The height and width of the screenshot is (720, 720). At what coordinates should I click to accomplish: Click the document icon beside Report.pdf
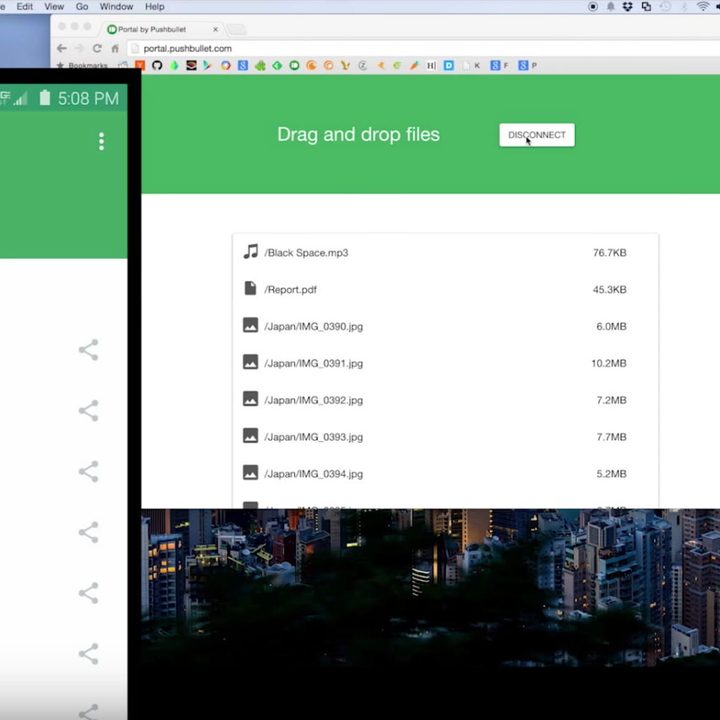[x=250, y=288]
